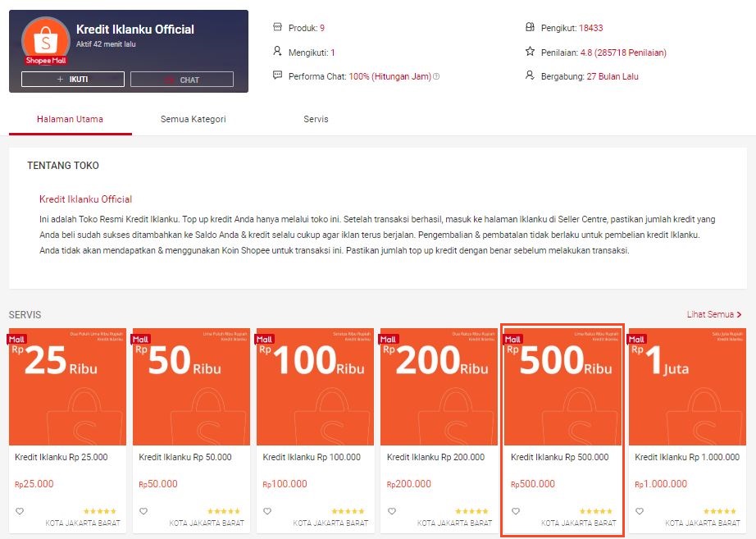This screenshot has height=539, width=756.
Task: Like Kredit Iklanku Rp 50.000 with heart
Action: pyautogui.click(x=143, y=511)
